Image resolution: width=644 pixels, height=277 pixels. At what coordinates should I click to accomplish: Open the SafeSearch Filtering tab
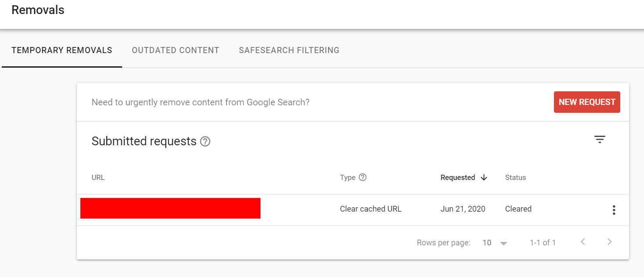point(289,50)
